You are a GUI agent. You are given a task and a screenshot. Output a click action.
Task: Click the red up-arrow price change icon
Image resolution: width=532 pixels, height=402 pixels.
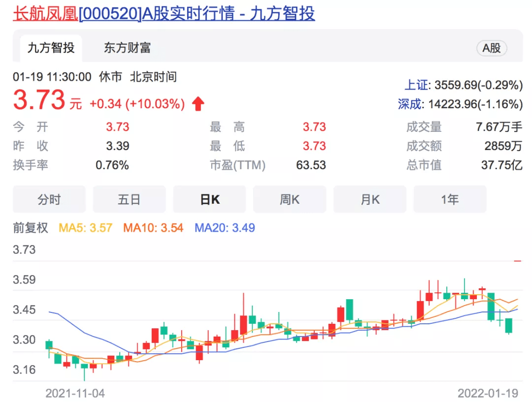point(198,104)
